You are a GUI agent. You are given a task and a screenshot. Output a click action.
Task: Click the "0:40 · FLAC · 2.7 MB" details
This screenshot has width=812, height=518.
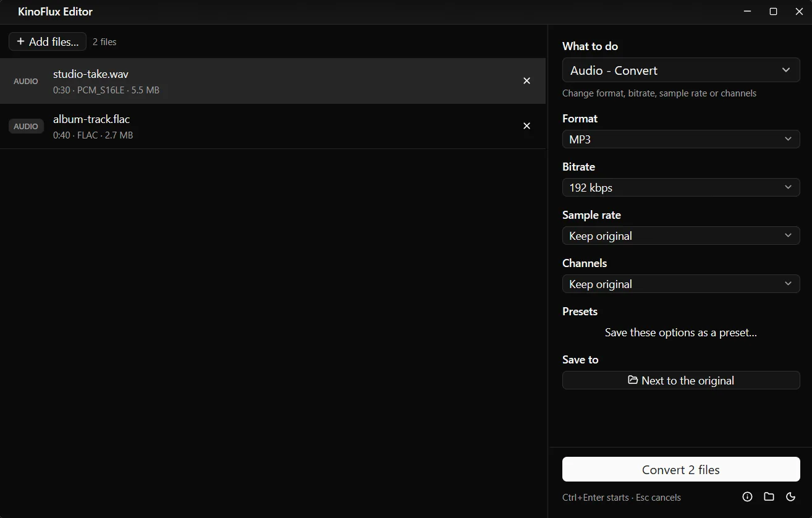[x=93, y=135]
